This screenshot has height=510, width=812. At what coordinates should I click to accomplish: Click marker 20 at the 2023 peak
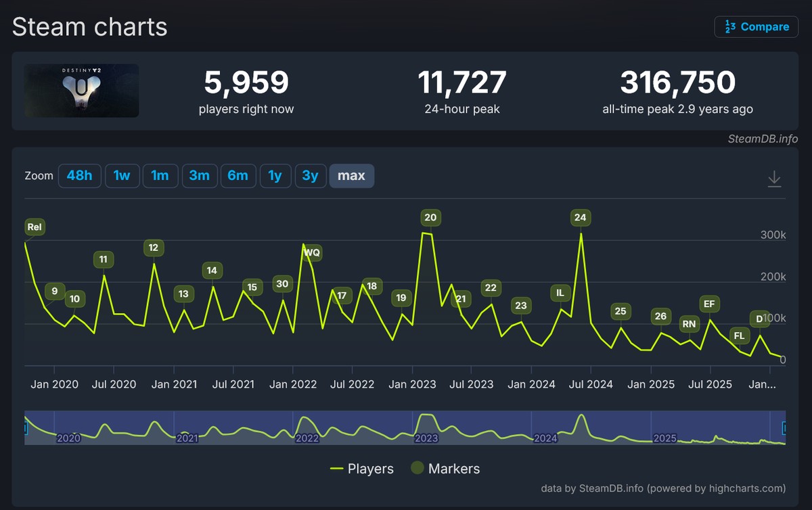(430, 218)
